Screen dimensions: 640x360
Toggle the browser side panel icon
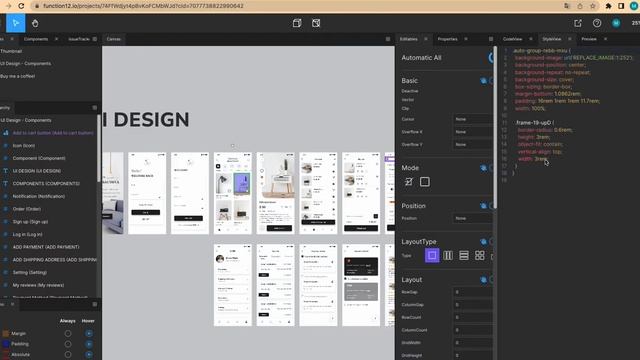pos(621,6)
